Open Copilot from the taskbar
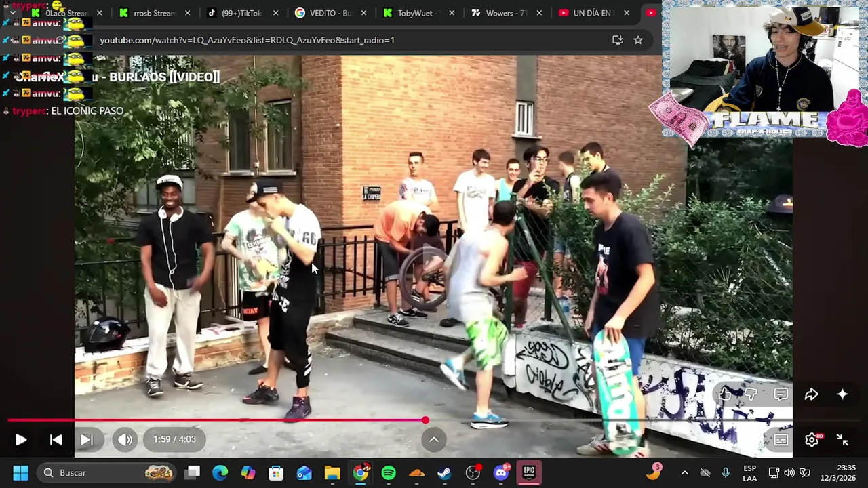Image resolution: width=868 pixels, height=488 pixels. point(248,472)
